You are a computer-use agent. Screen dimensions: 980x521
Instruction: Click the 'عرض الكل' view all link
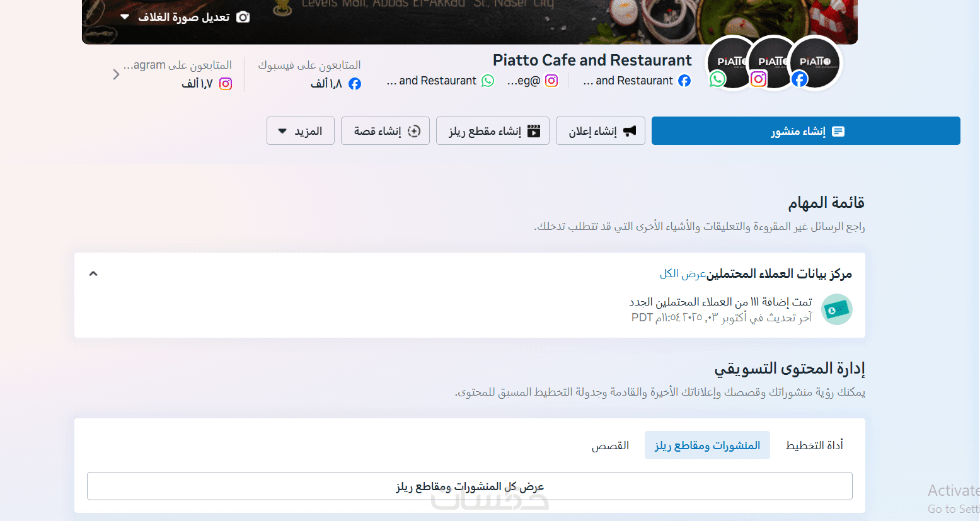pos(683,273)
